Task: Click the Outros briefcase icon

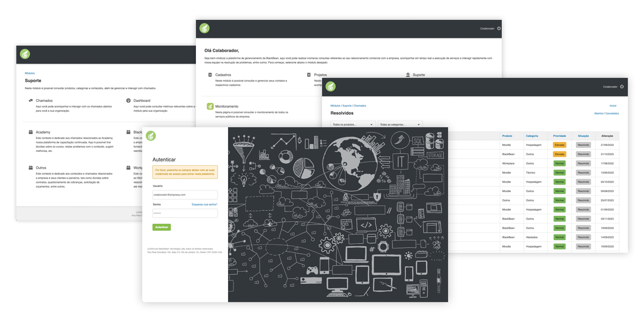Action: point(31,168)
